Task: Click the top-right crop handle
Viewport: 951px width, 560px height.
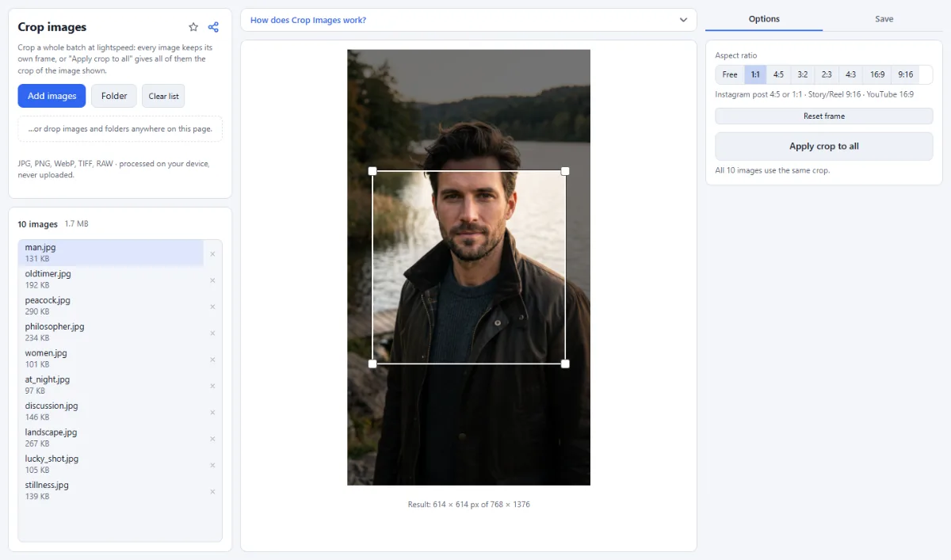Action: (x=565, y=171)
